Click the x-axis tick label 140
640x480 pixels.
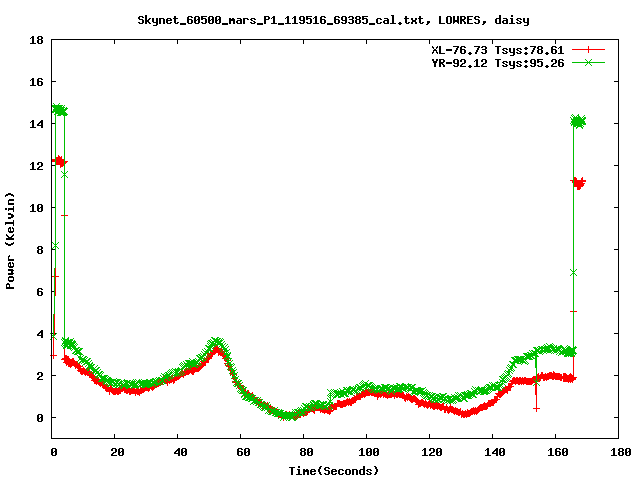pyautogui.click(x=495, y=452)
